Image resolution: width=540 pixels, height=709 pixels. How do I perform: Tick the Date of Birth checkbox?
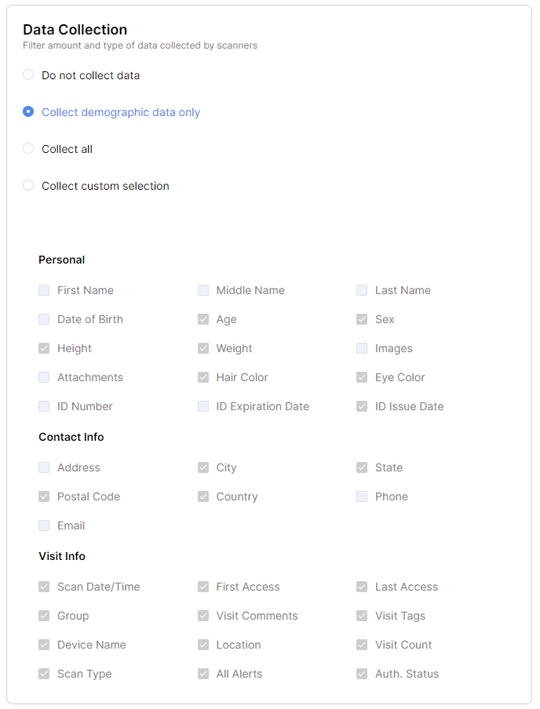(x=44, y=319)
